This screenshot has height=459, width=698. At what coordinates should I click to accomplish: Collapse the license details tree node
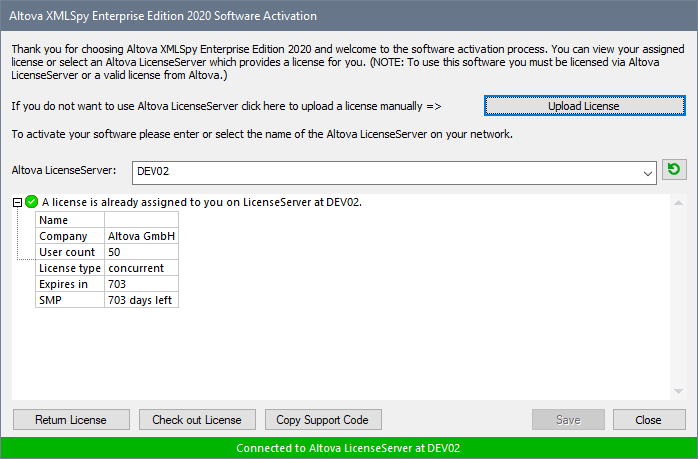click(18, 202)
